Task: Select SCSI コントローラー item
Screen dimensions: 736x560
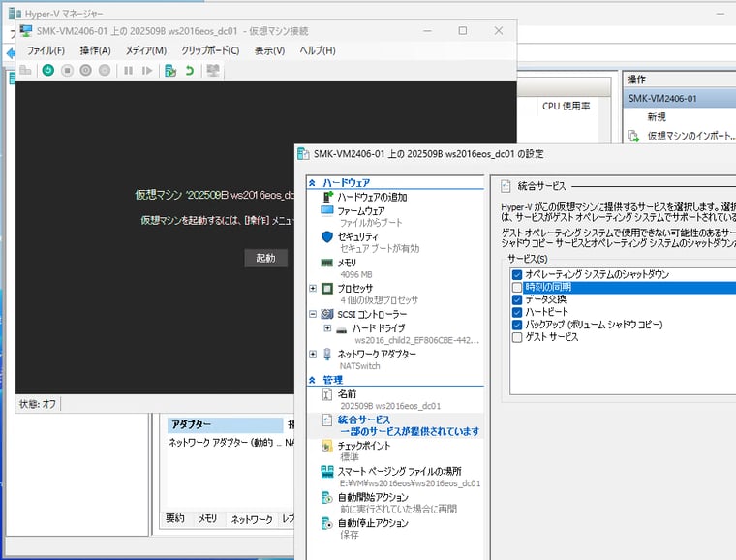Action: pyautogui.click(x=372, y=314)
